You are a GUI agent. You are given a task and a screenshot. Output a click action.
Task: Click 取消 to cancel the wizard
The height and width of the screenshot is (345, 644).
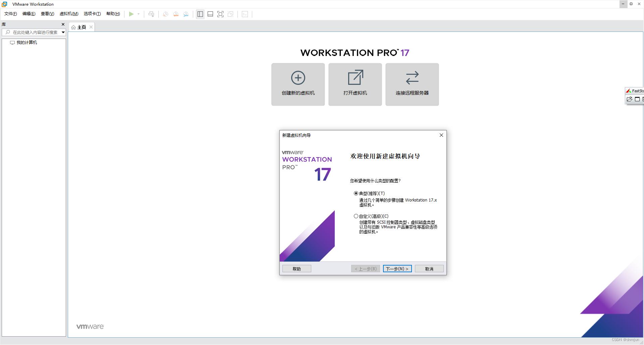429,269
